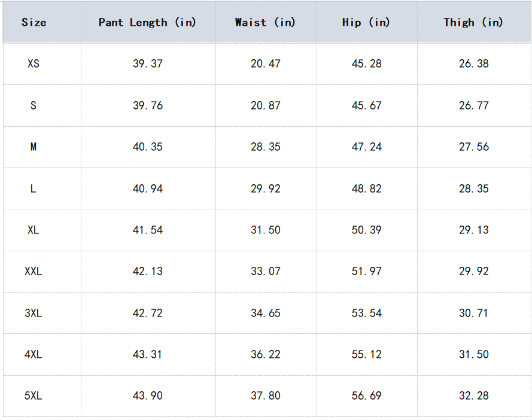The image size is (532, 420).
Task: Select waist value 28.35 for M
Action: [x=266, y=147]
